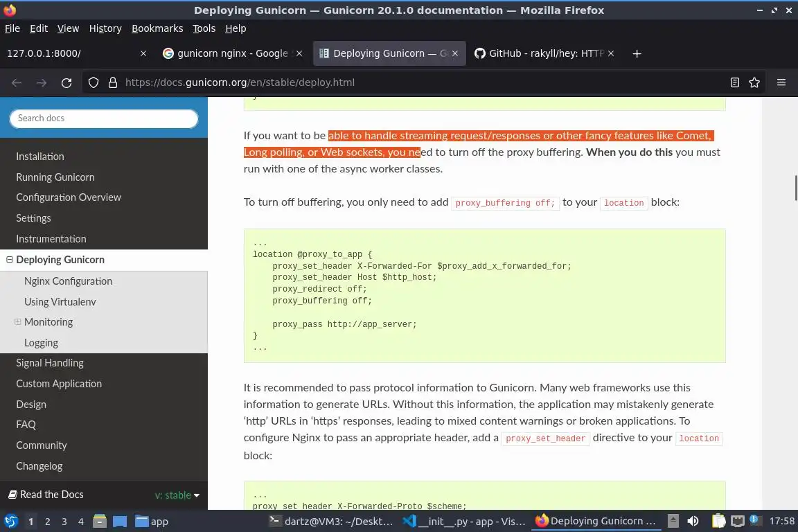Go forward with the forward arrow
This screenshot has height=532, width=798.
tap(42, 82)
